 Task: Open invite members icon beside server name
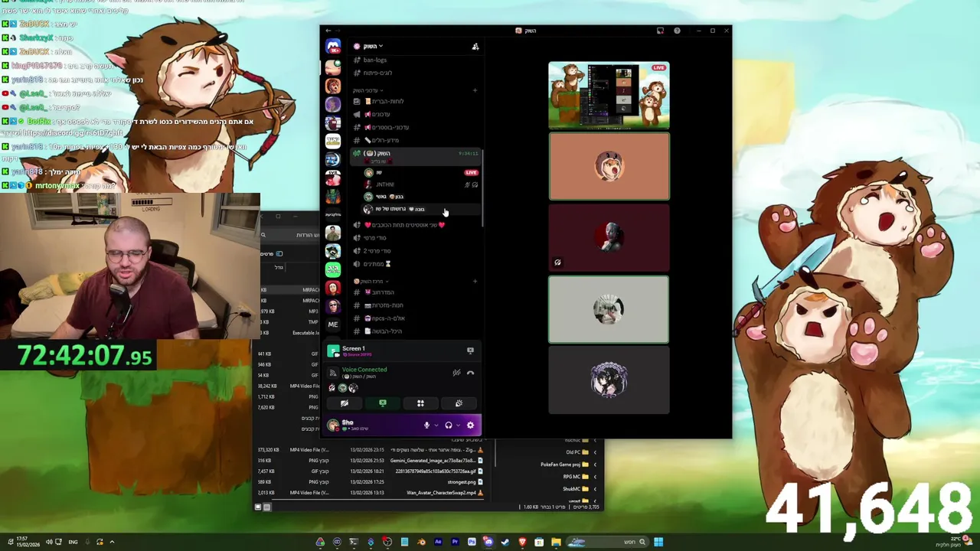(475, 47)
